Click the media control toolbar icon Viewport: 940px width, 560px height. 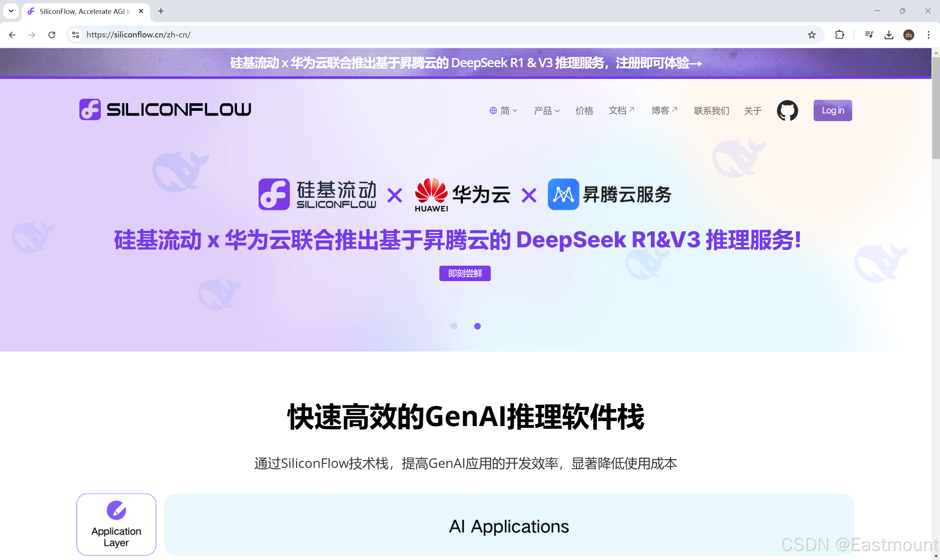869,35
